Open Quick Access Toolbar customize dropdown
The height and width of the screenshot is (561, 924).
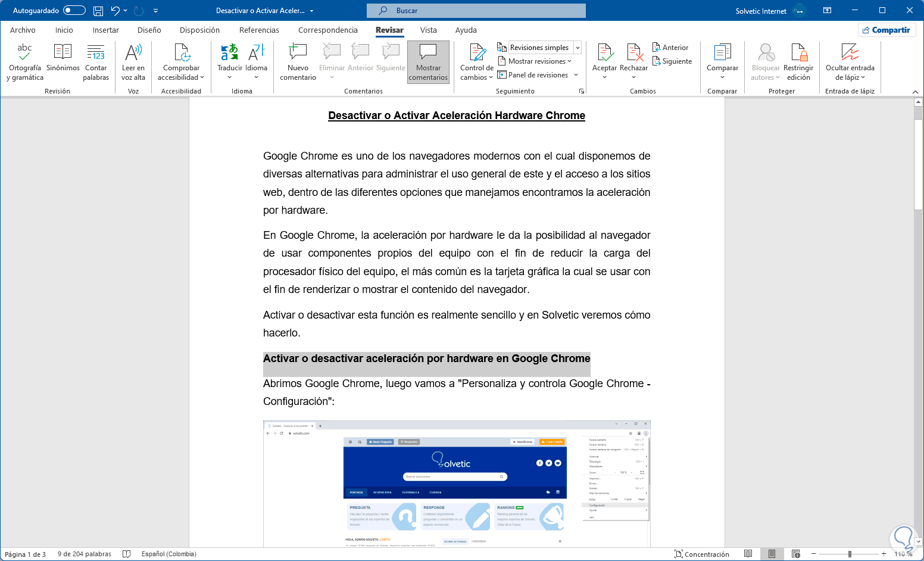(155, 11)
